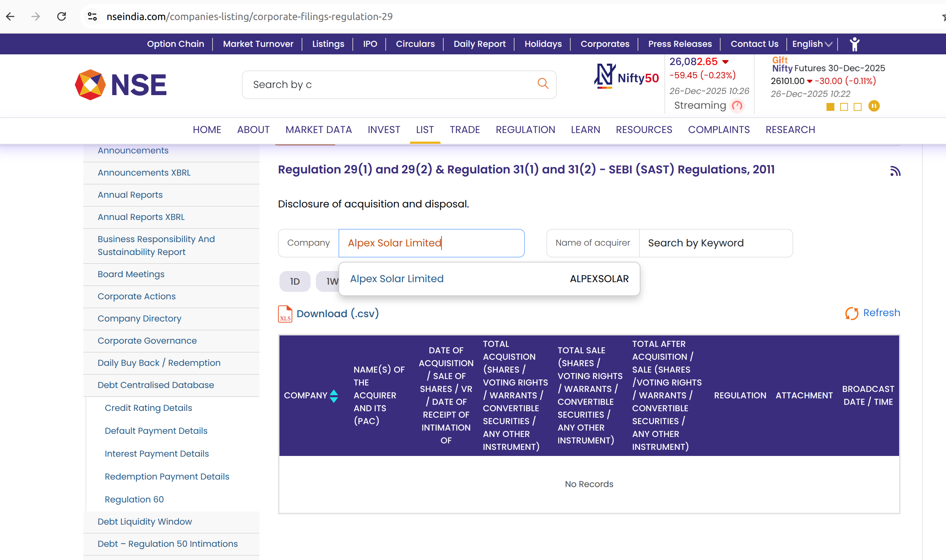Sort table by Company column arrows
Screen dimensions: 946x560
(x=334, y=396)
